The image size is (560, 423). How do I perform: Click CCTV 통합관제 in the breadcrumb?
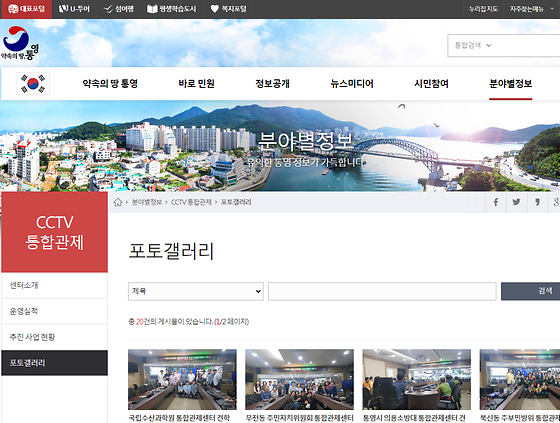point(191,202)
